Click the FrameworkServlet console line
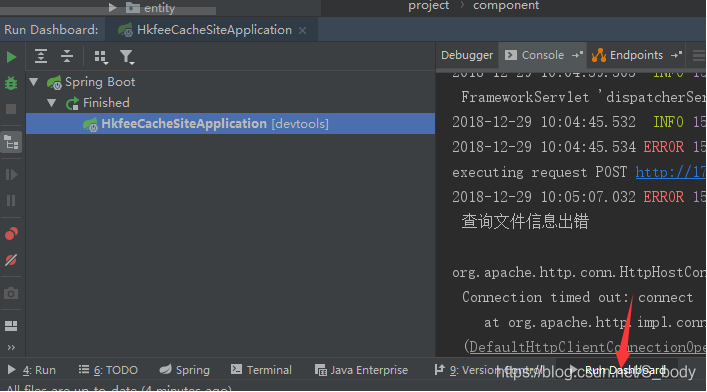 point(583,97)
